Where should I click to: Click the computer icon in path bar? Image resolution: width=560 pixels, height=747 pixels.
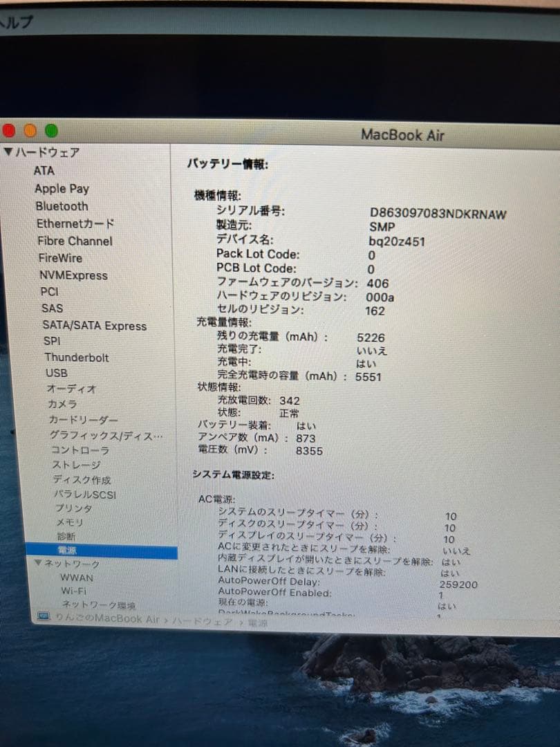[44, 617]
